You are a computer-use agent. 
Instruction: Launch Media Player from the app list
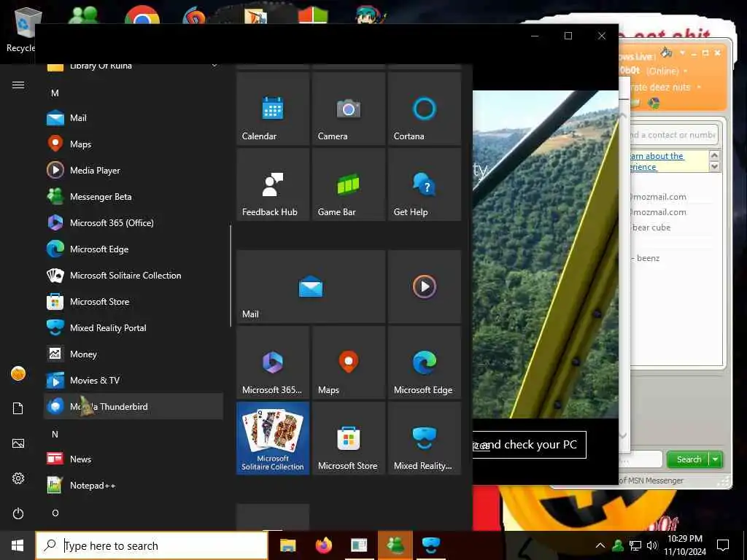tap(133, 171)
